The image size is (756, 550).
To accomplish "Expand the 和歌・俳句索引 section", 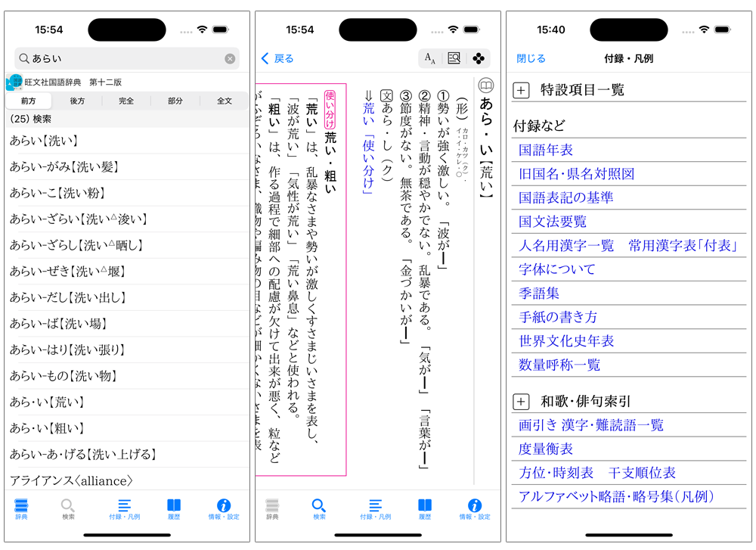I will coord(522,402).
